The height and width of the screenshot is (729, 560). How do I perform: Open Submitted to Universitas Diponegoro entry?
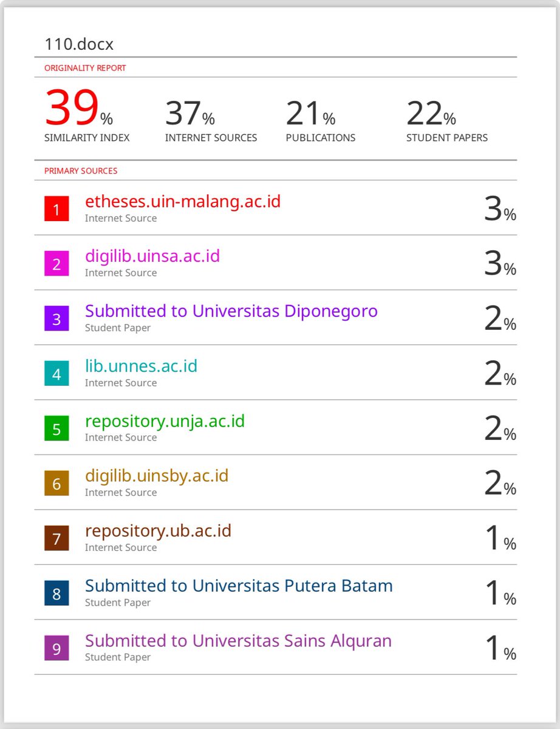[231, 311]
